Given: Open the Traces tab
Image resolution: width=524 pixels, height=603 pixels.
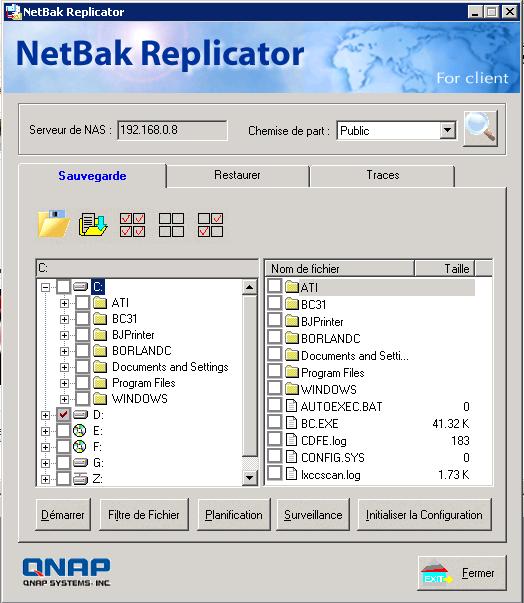Looking at the screenshot, I should 383,176.
